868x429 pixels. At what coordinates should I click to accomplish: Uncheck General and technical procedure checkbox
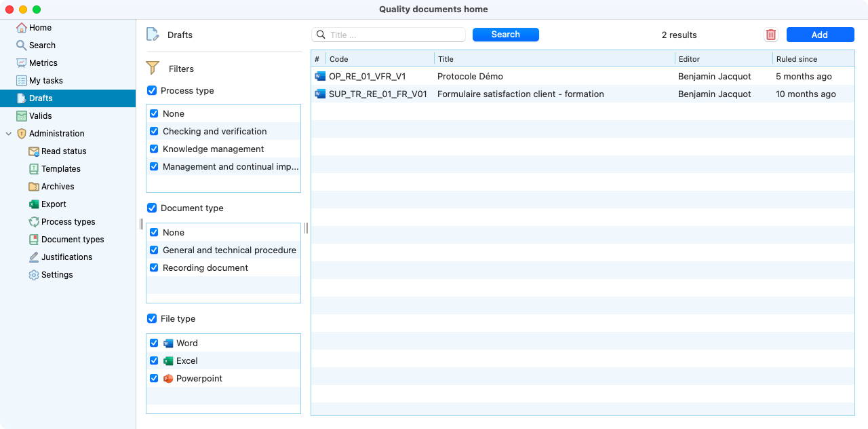(154, 250)
